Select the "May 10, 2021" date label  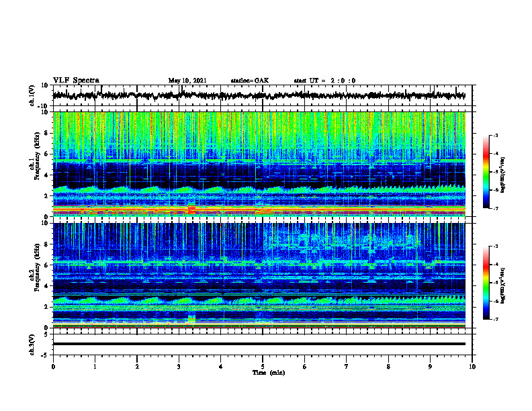[x=187, y=81]
